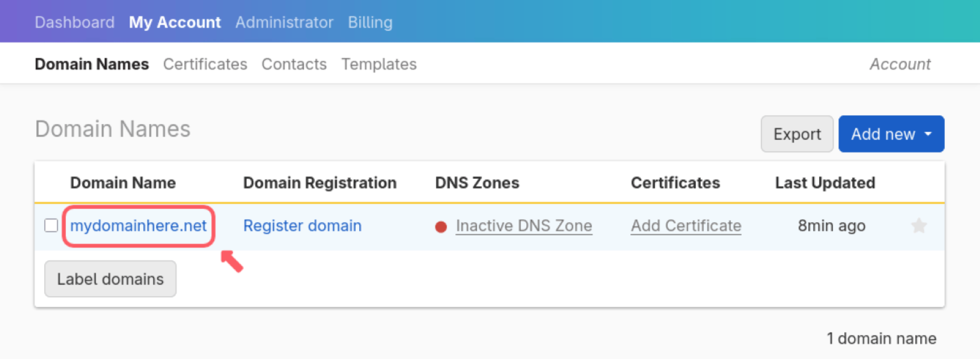Click the Add Certificate link

point(686,226)
